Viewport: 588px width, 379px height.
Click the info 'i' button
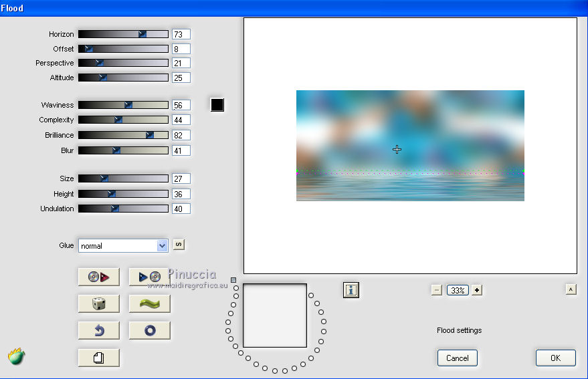click(351, 290)
